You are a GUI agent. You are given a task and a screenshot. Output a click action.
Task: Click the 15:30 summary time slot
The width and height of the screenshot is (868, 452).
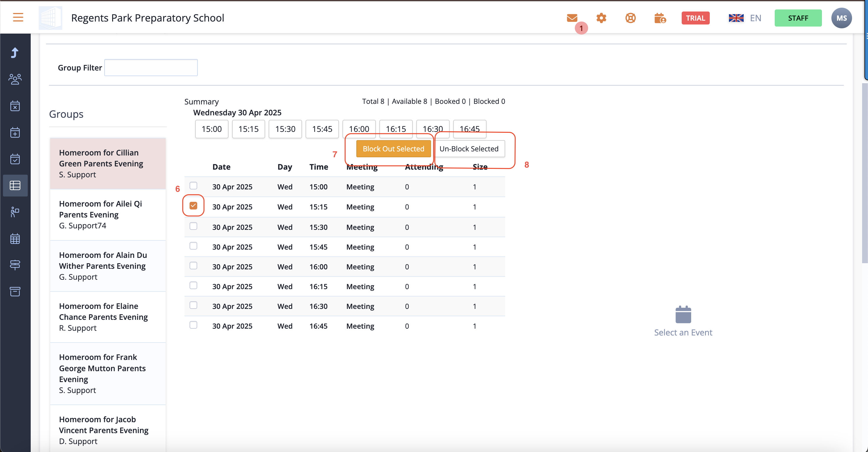point(285,129)
